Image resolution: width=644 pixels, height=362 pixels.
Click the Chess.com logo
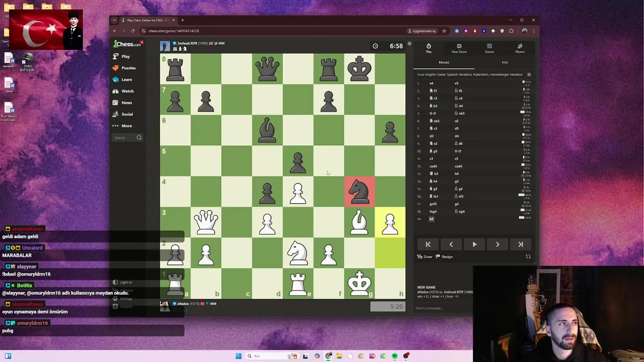coord(127,44)
